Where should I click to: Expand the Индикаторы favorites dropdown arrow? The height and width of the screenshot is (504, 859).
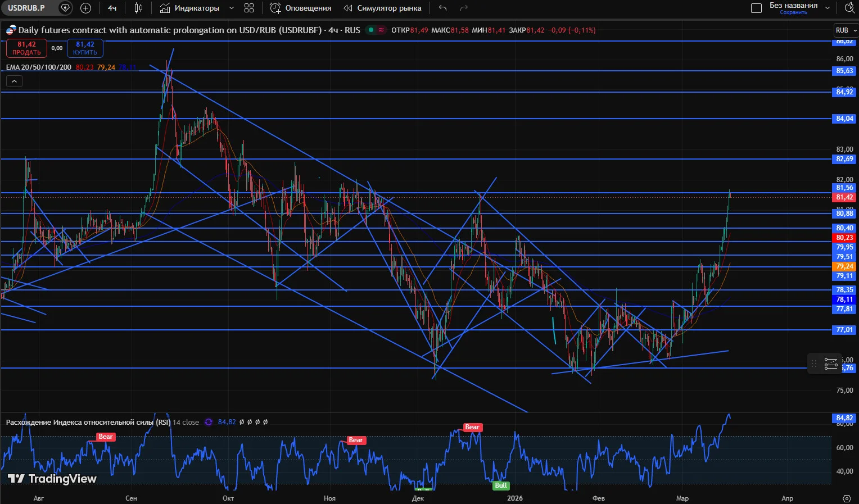232,8
